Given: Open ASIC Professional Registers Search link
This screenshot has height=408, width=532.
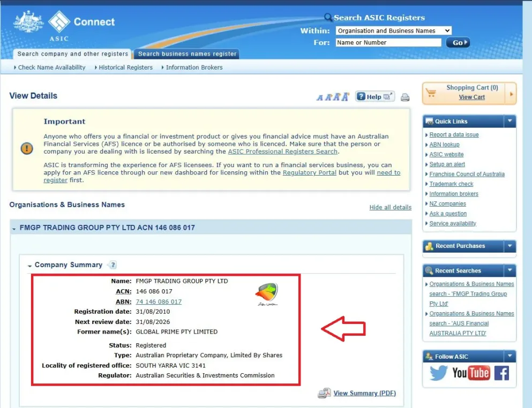Looking at the screenshot, I should pos(283,152).
